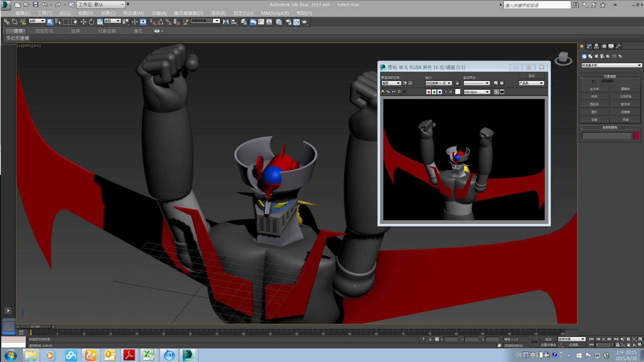Open the selection filter dropdown showing 全部

click(x=37, y=21)
